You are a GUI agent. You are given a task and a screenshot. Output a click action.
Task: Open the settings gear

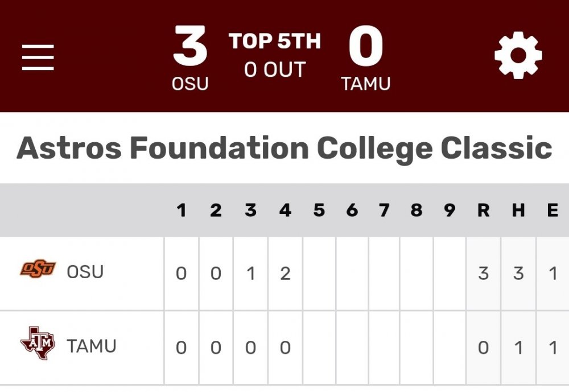[518, 56]
